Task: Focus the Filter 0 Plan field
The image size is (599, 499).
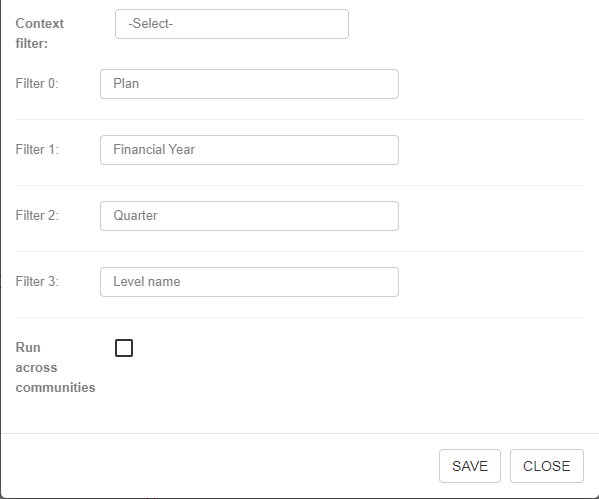Action: click(x=249, y=84)
